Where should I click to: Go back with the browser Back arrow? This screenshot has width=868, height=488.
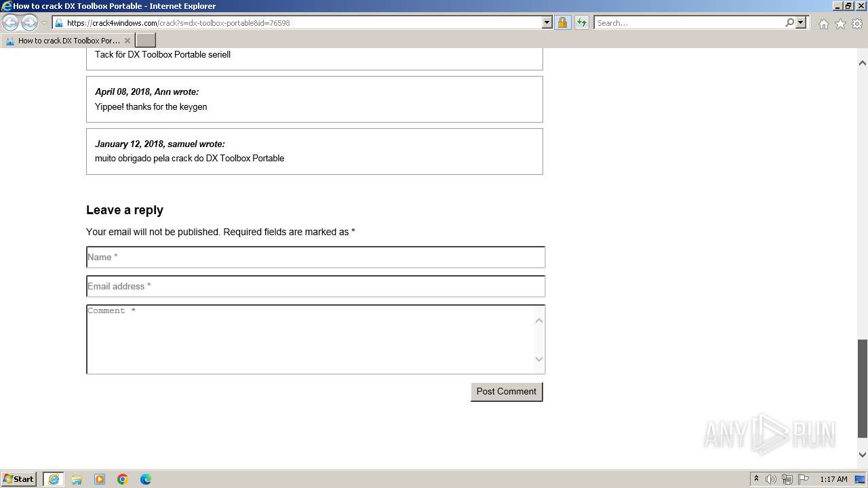(11, 23)
